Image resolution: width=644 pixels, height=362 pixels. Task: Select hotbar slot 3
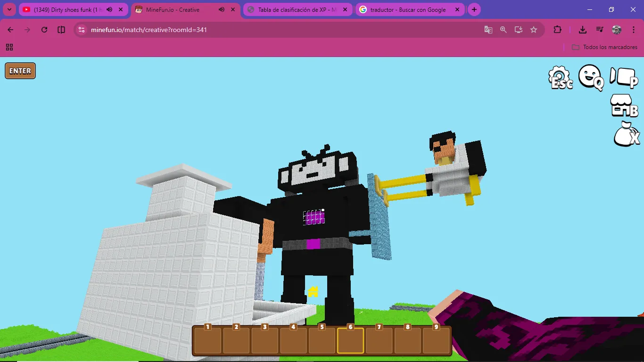pyautogui.click(x=265, y=340)
